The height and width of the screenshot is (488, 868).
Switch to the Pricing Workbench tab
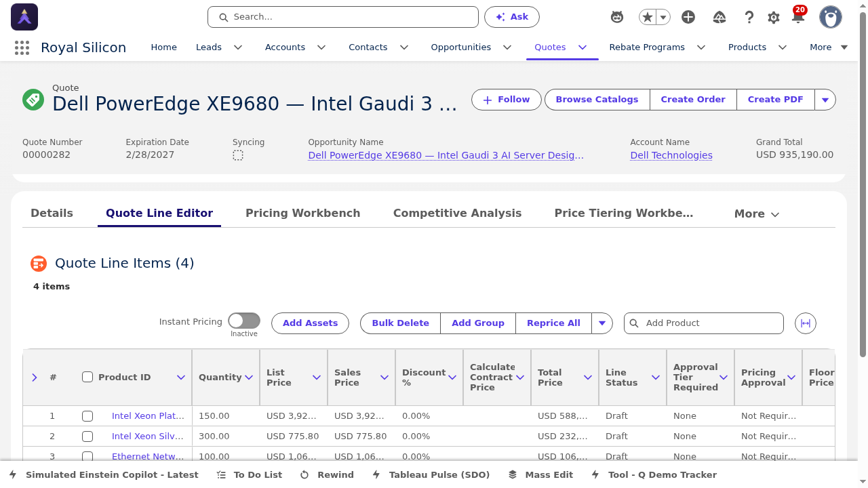click(x=302, y=213)
